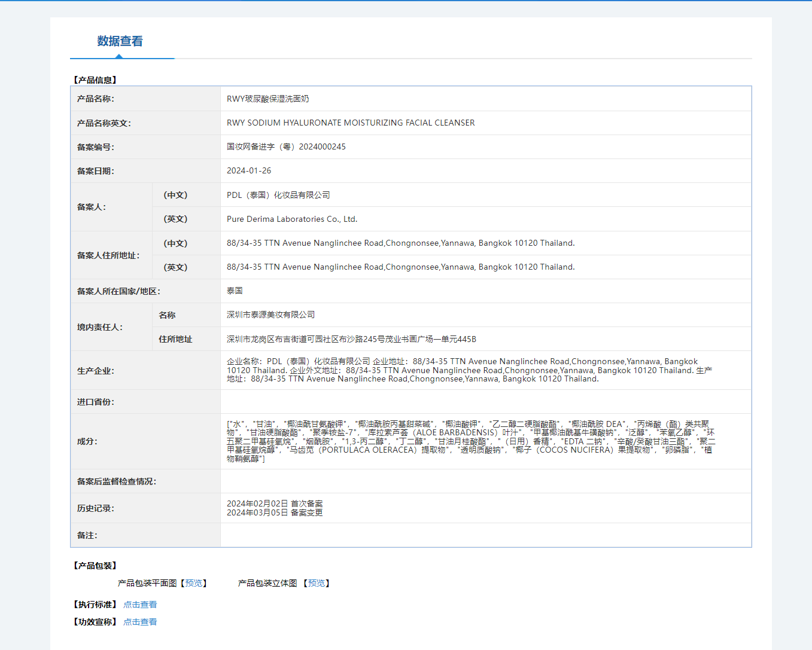812x650 pixels.
Task: Select the 产品名称 row label
Action: [96, 99]
